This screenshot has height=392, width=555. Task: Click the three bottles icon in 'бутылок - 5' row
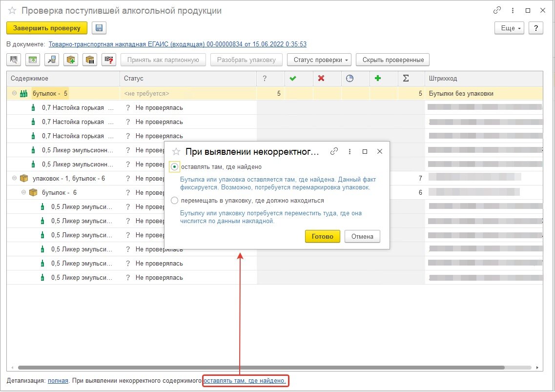tap(24, 94)
